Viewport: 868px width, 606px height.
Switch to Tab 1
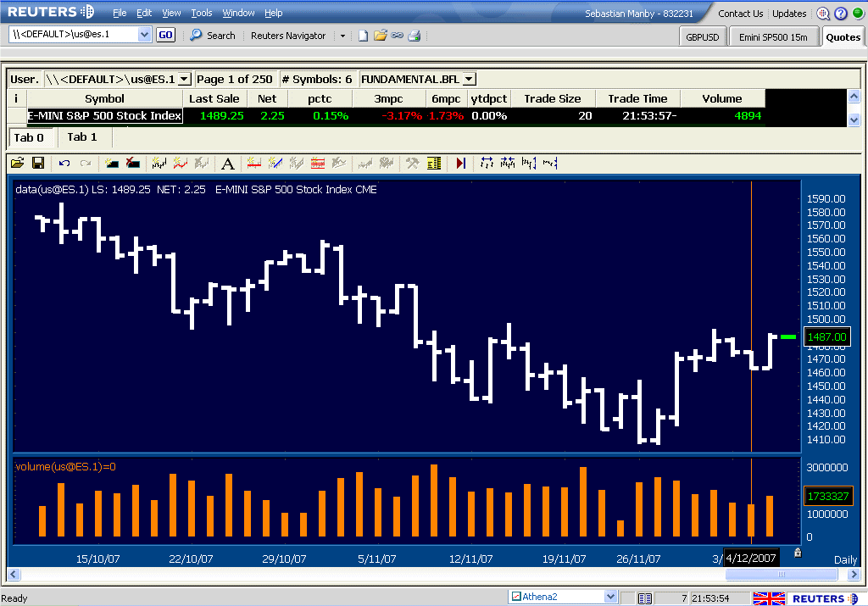82,136
